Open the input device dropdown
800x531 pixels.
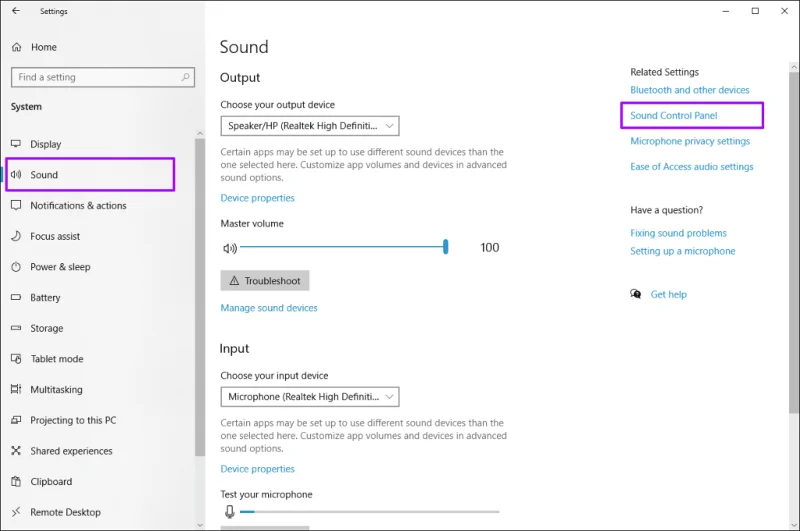pos(310,397)
